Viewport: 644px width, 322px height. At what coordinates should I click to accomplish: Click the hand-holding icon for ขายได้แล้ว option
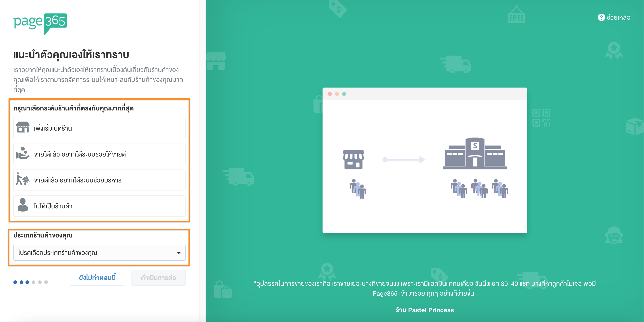23,153
